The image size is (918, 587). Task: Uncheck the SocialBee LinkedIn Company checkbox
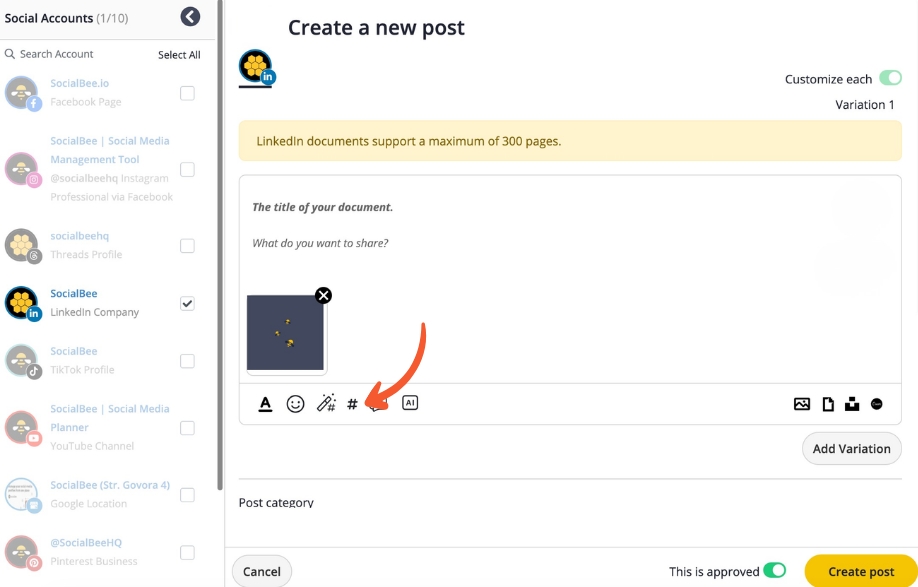click(187, 303)
